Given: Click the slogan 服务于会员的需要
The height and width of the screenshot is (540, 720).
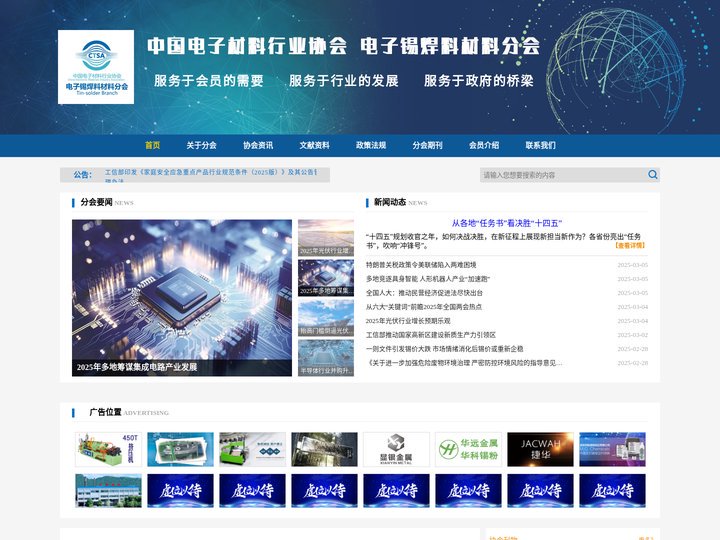Looking at the screenshot, I should (208, 81).
